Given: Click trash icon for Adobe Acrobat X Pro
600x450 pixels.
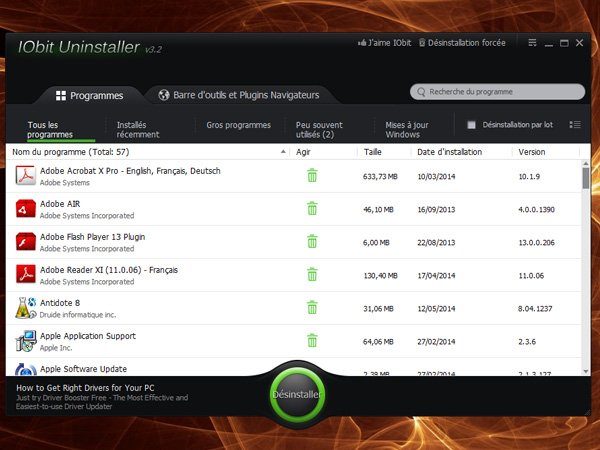Looking at the screenshot, I should click(x=312, y=176).
